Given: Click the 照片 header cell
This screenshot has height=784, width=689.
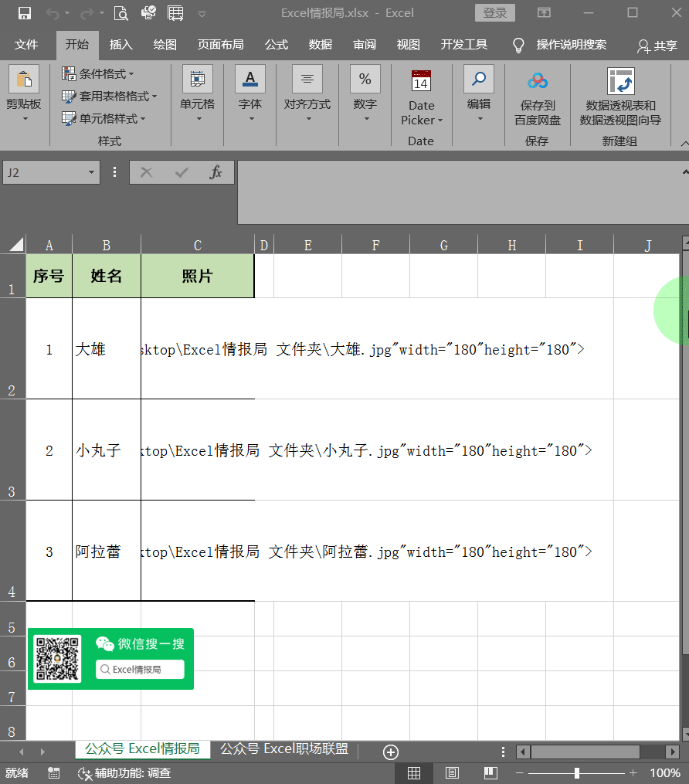Looking at the screenshot, I should point(198,276).
